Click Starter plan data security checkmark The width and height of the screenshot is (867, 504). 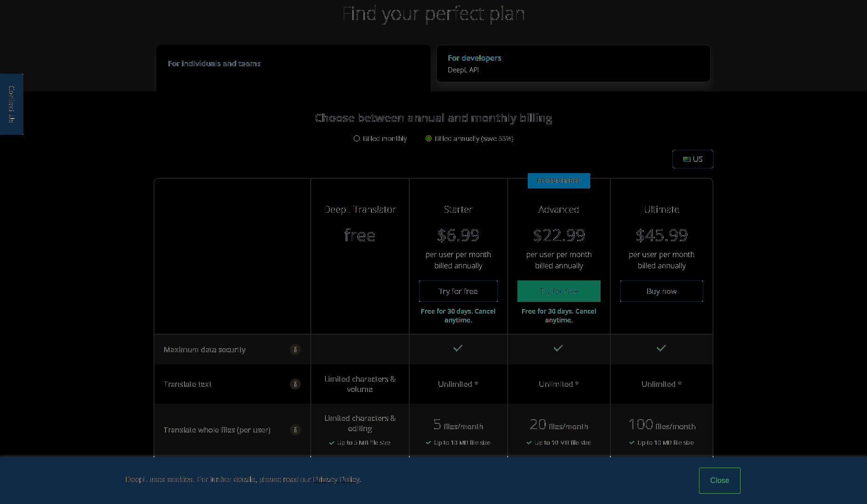click(x=458, y=348)
